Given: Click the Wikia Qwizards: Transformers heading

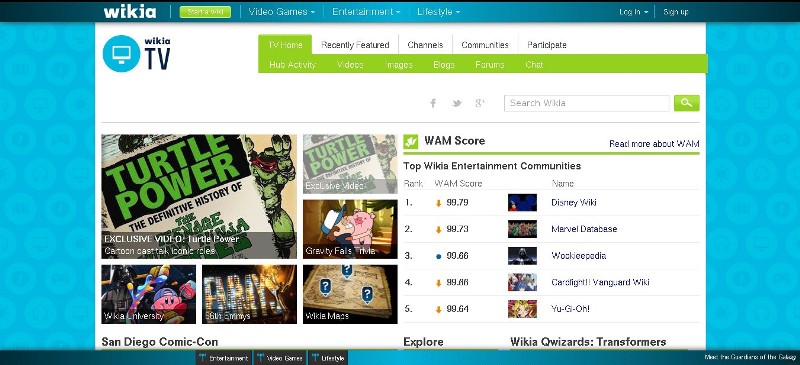Looking at the screenshot, I should [588, 342].
